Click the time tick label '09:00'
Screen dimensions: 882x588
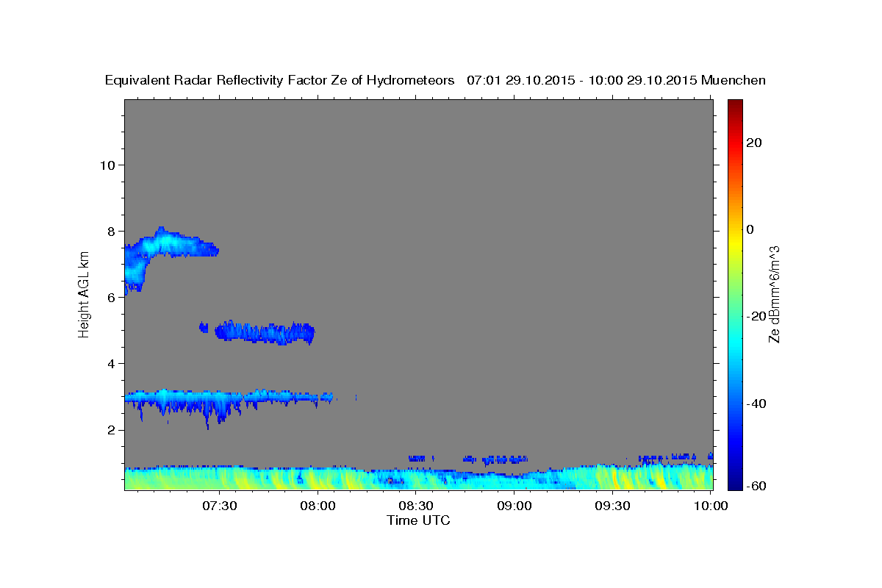514,506
